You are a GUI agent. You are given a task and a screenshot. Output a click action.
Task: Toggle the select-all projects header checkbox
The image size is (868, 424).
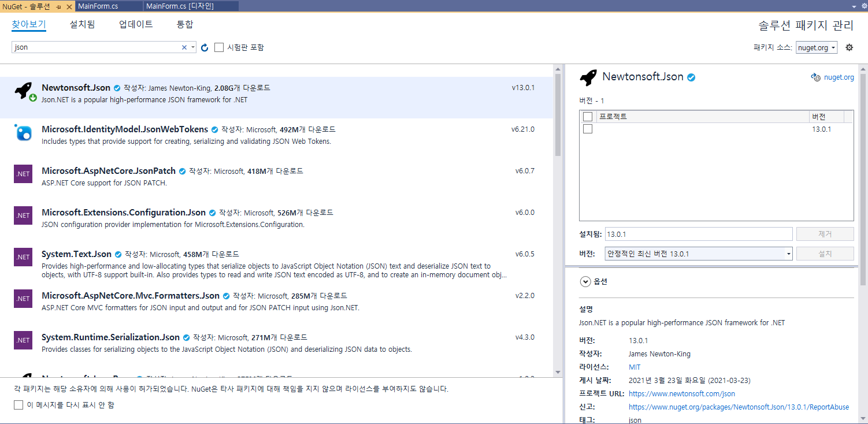[588, 117]
